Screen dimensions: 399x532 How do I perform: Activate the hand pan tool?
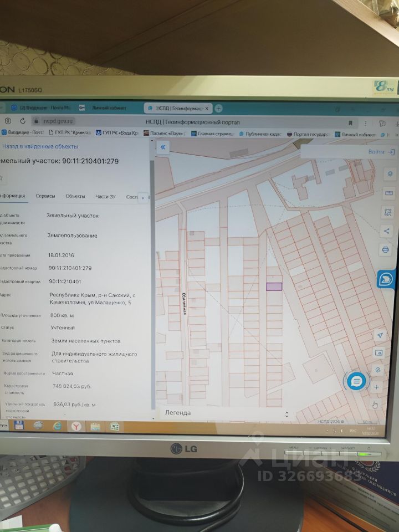click(375, 405)
